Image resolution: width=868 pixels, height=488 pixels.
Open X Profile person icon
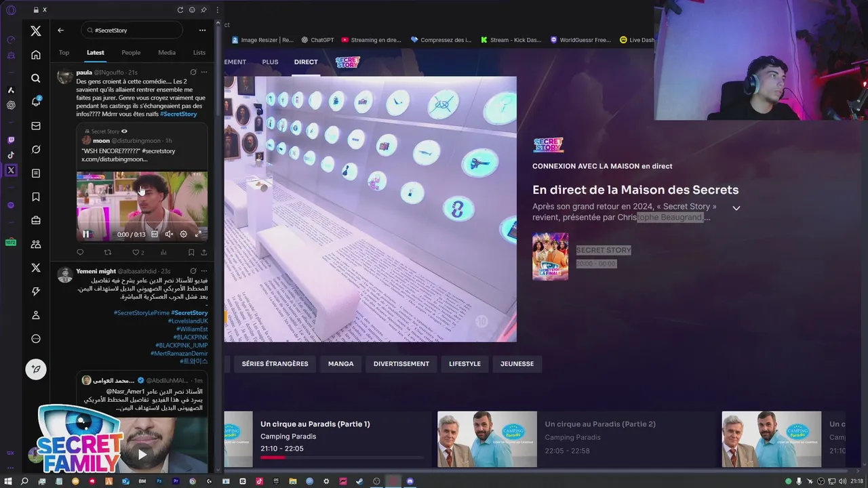pos(36,315)
